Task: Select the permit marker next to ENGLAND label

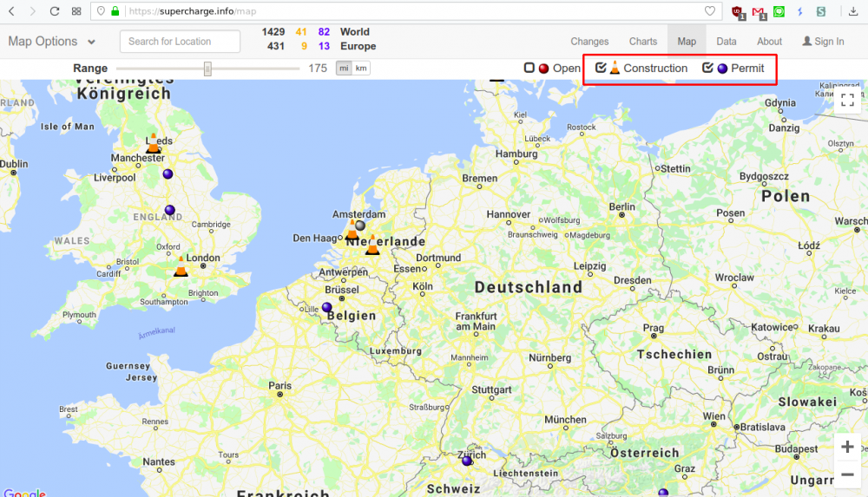Action: point(170,210)
